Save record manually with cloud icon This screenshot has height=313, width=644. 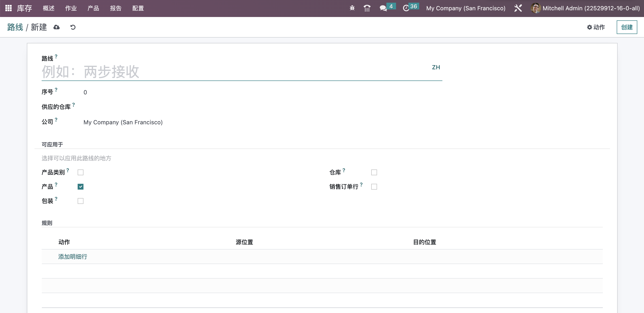(x=56, y=27)
